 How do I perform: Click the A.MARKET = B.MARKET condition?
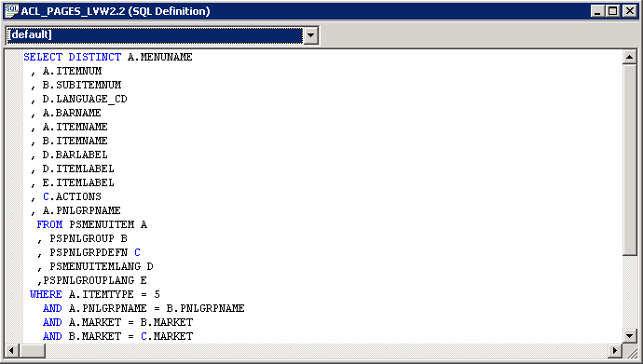[130, 322]
